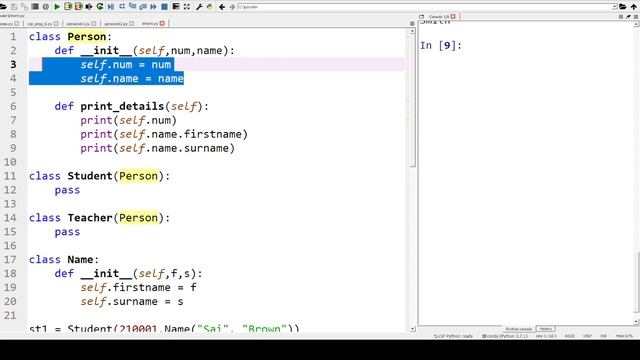Click the Line and Col status indicator
This screenshot has height=360, width=640.
tap(546, 336)
